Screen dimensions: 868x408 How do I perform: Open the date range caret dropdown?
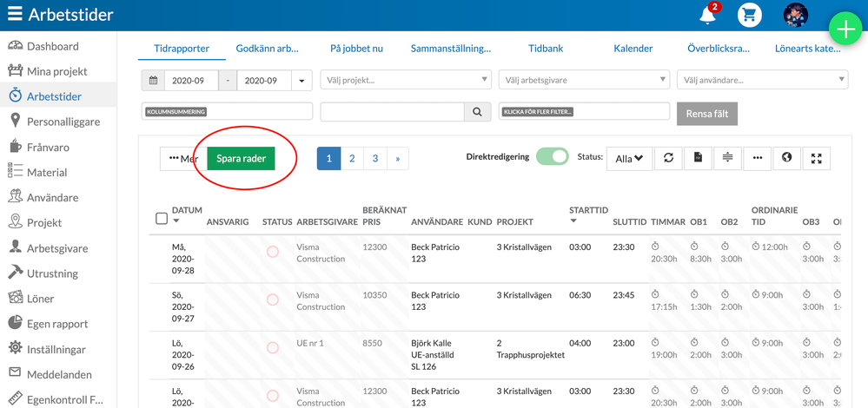[x=301, y=80]
